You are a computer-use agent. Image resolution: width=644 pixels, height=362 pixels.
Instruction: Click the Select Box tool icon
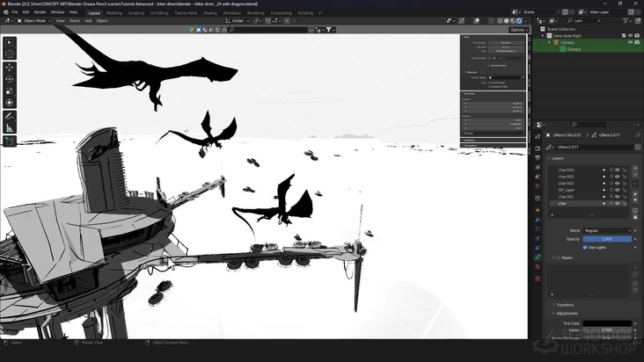pyautogui.click(x=10, y=42)
